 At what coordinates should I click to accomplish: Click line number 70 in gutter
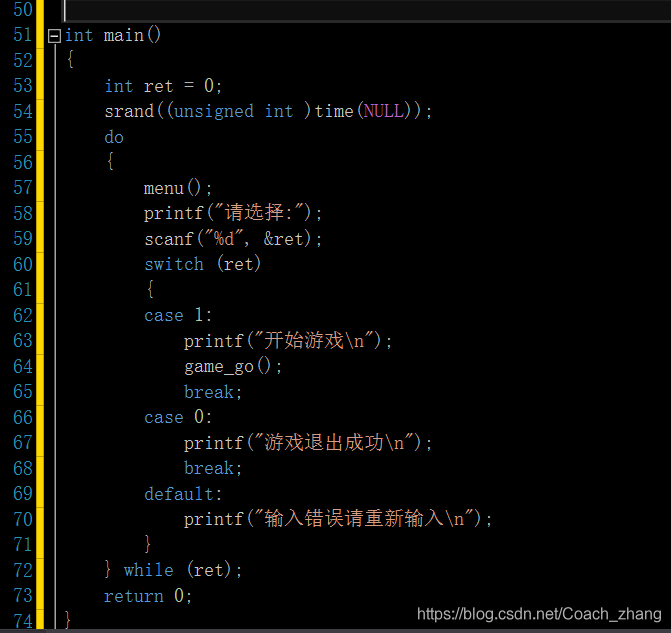[x=23, y=519]
